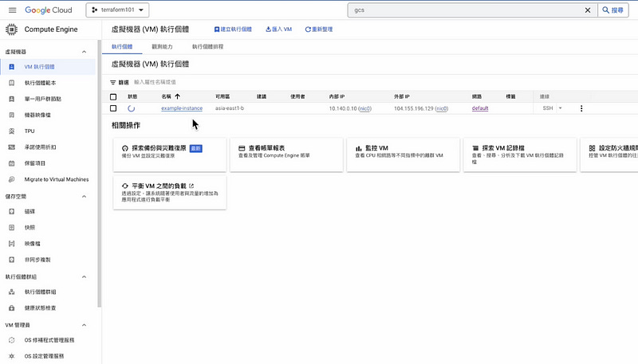Open the 平衡 VM 之間的負載 card
This screenshot has width=638, height=364.
(x=170, y=193)
